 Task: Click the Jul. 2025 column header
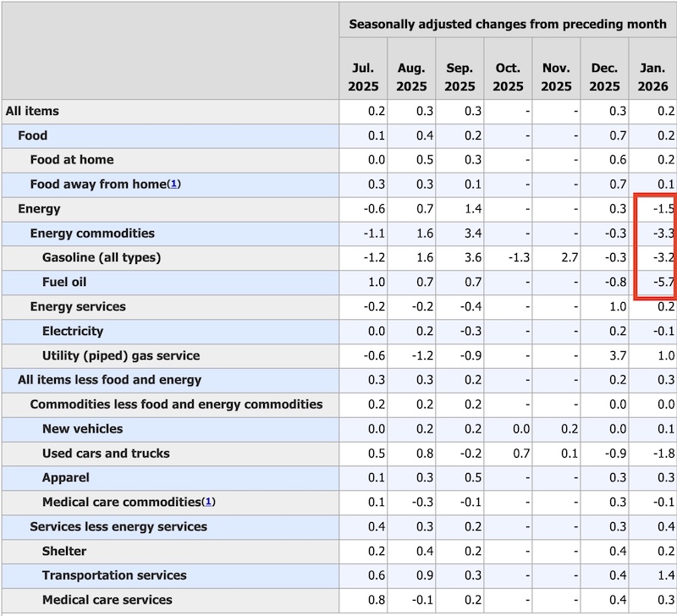(363, 78)
